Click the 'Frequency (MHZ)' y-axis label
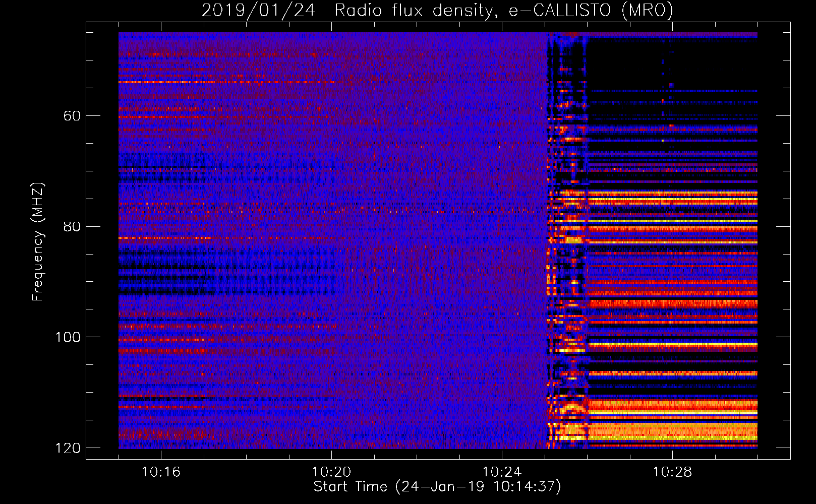Screen dimensions: 816x504 pos(38,241)
